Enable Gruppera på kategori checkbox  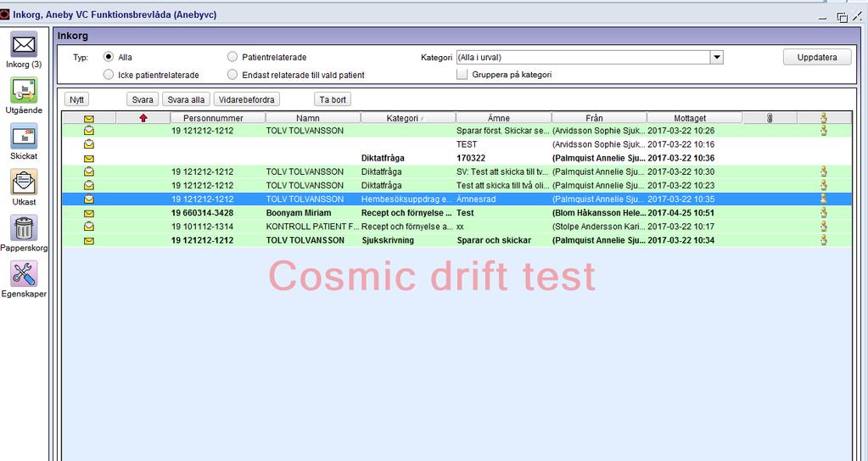[462, 74]
